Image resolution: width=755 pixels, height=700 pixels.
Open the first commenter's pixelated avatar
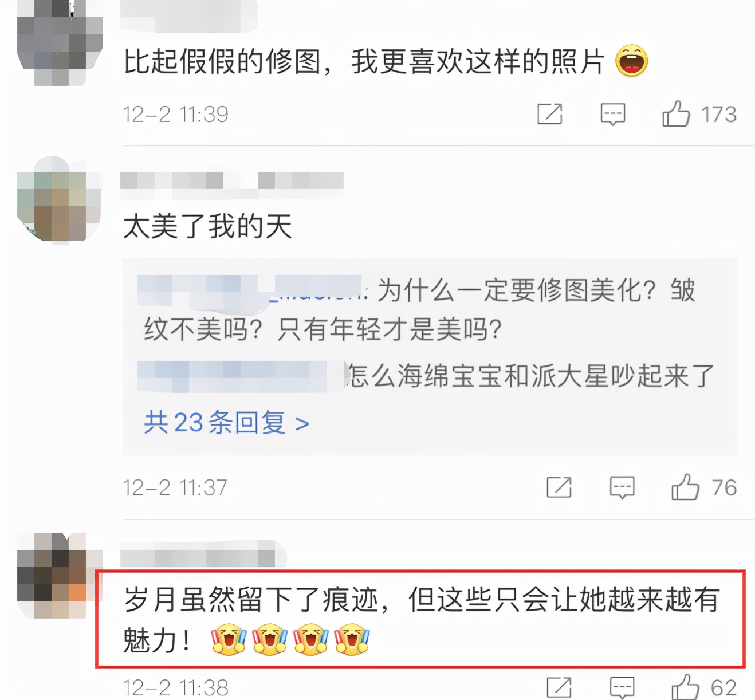pos(60,43)
